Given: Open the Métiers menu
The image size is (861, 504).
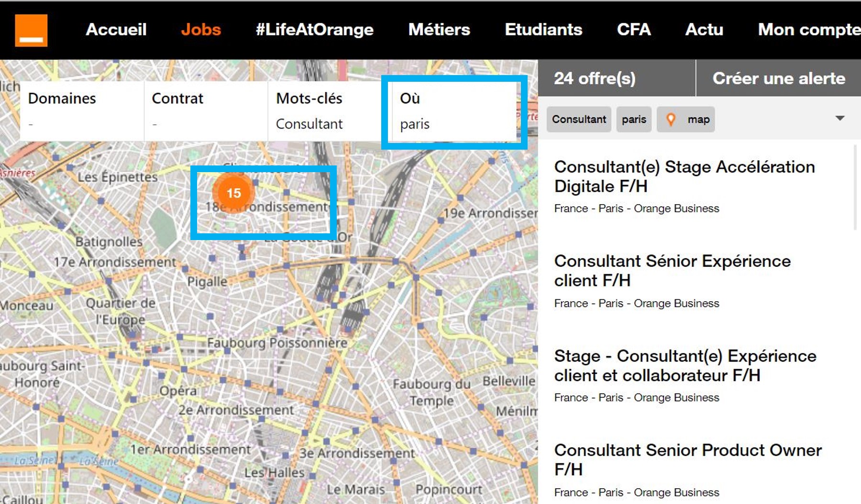Looking at the screenshot, I should coord(439,30).
